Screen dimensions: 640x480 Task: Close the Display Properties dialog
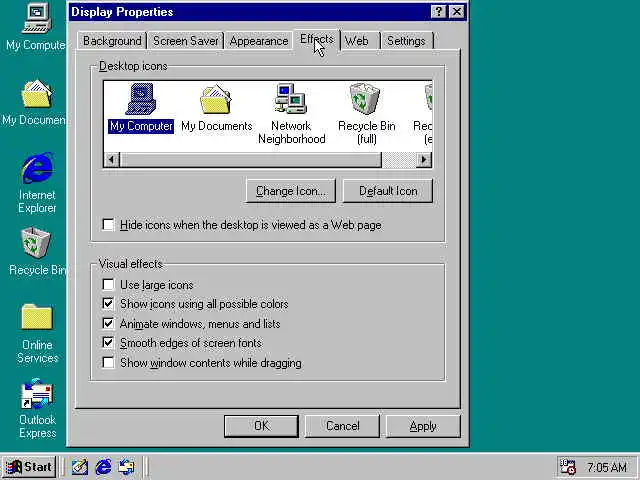point(457,11)
